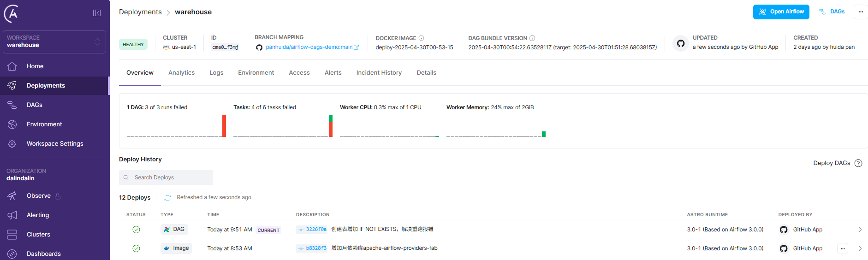
Task: Click the info icon beside Docker Image
Action: 421,38
